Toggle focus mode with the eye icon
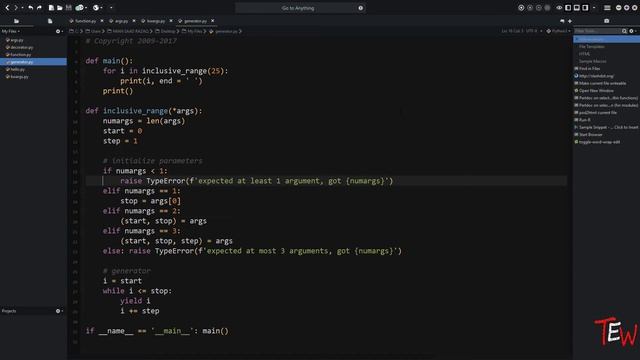Image resolution: width=640 pixels, height=360 pixels. tap(559, 8)
